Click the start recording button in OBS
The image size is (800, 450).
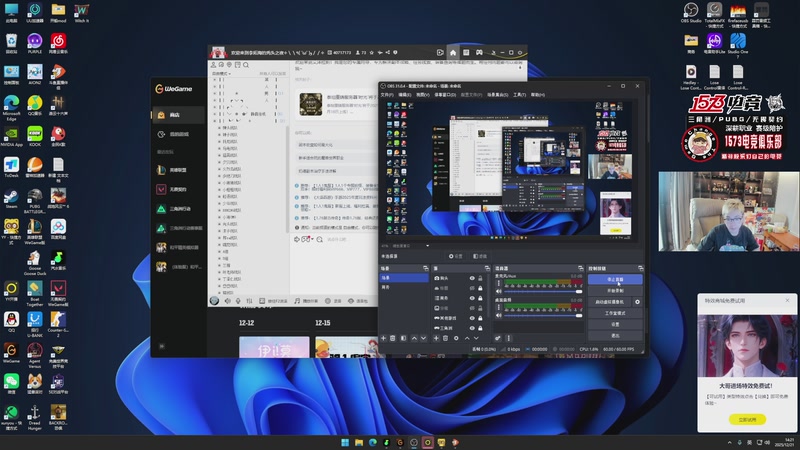[617, 290]
